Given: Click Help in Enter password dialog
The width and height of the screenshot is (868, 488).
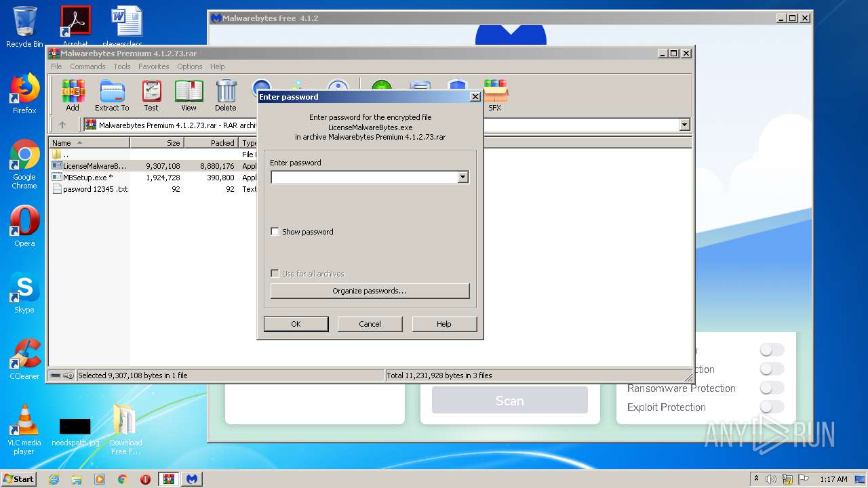Looking at the screenshot, I should coord(444,324).
